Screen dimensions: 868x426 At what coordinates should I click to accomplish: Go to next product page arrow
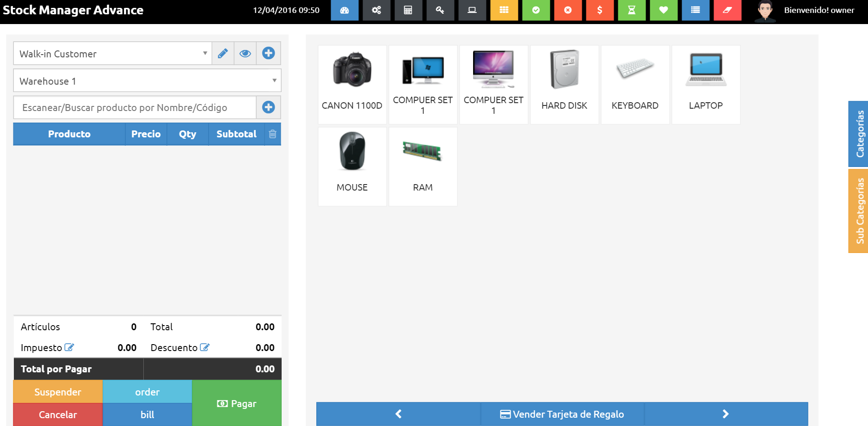point(725,414)
